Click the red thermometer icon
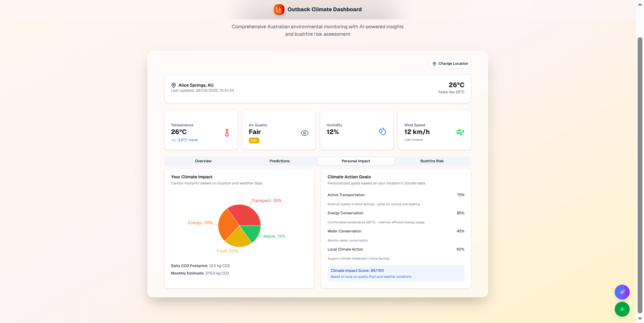Screen dimensions: 644x323 pyautogui.click(x=227, y=133)
